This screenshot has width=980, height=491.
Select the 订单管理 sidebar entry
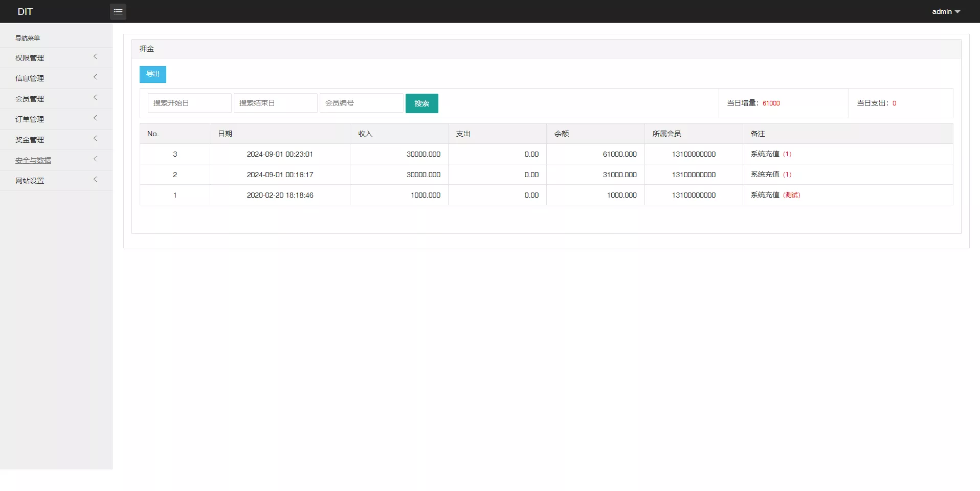pos(30,119)
